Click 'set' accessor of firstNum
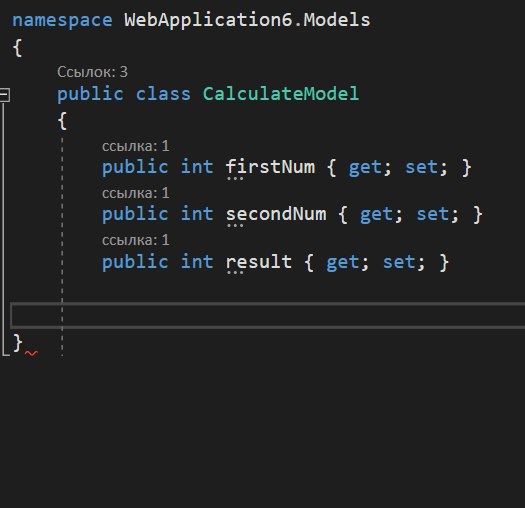 [x=421, y=167]
